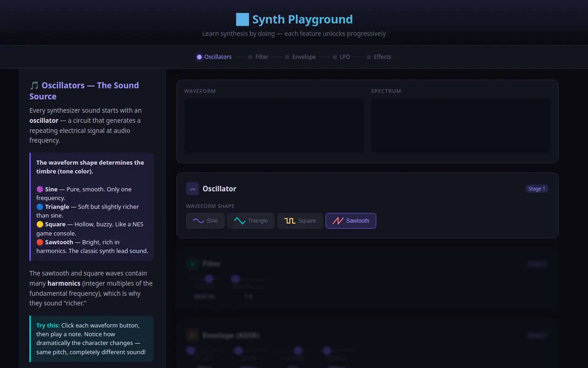588x368 pixels.
Task: Click the Stage 1 badge on the Oscillator card
Action: [537, 189]
